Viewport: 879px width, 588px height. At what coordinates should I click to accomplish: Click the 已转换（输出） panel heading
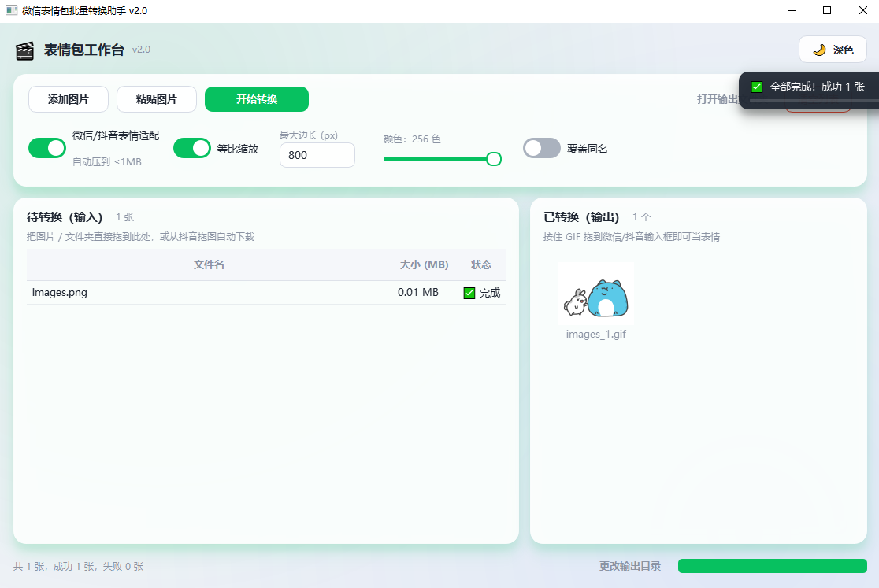click(581, 216)
